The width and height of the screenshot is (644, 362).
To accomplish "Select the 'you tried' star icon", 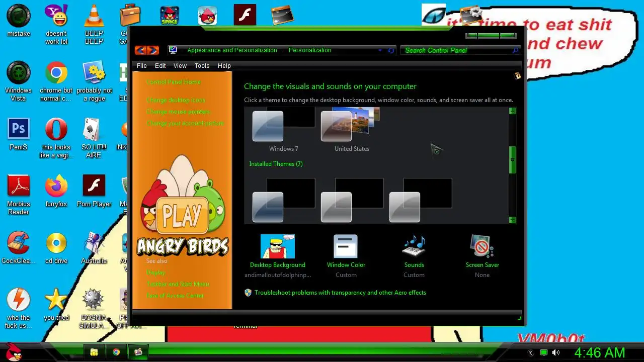I will point(56,305).
